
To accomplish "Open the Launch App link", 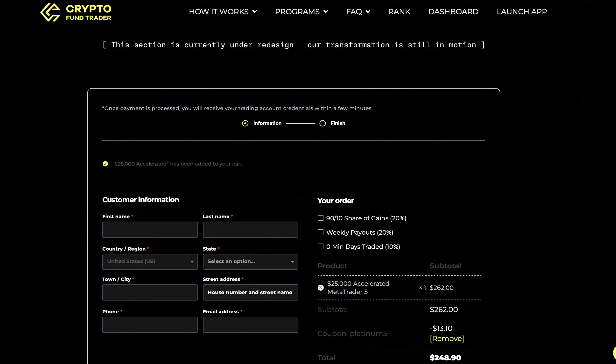I will pyautogui.click(x=522, y=12).
